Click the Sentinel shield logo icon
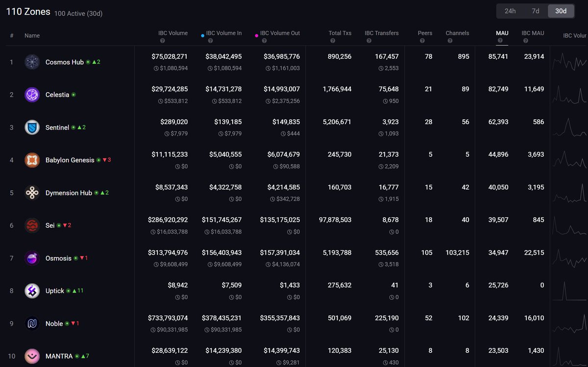Viewport: 588px width, 367px height. pyautogui.click(x=32, y=127)
